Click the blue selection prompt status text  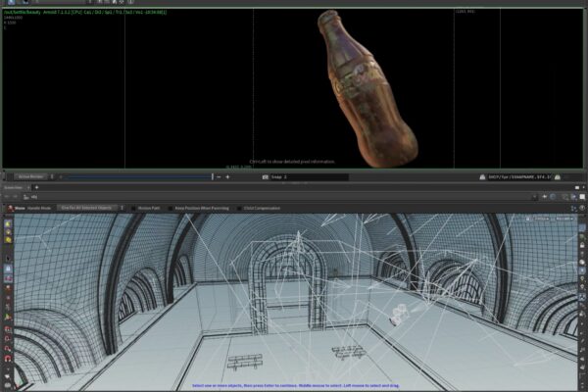(296, 385)
